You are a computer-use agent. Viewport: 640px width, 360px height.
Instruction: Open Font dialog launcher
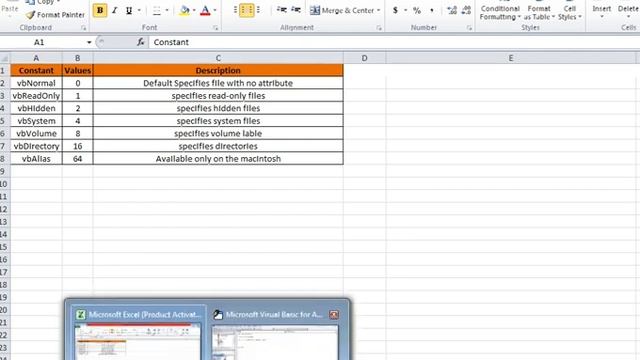216,28
